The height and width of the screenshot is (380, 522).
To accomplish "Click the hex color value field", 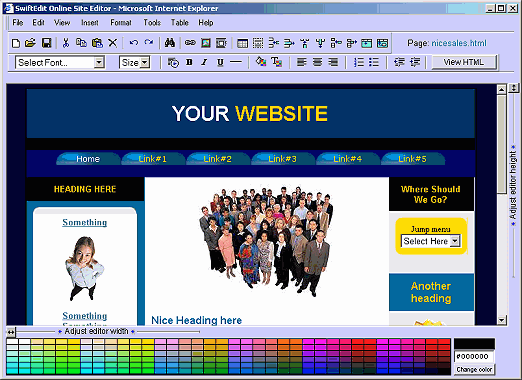I will [x=473, y=356].
